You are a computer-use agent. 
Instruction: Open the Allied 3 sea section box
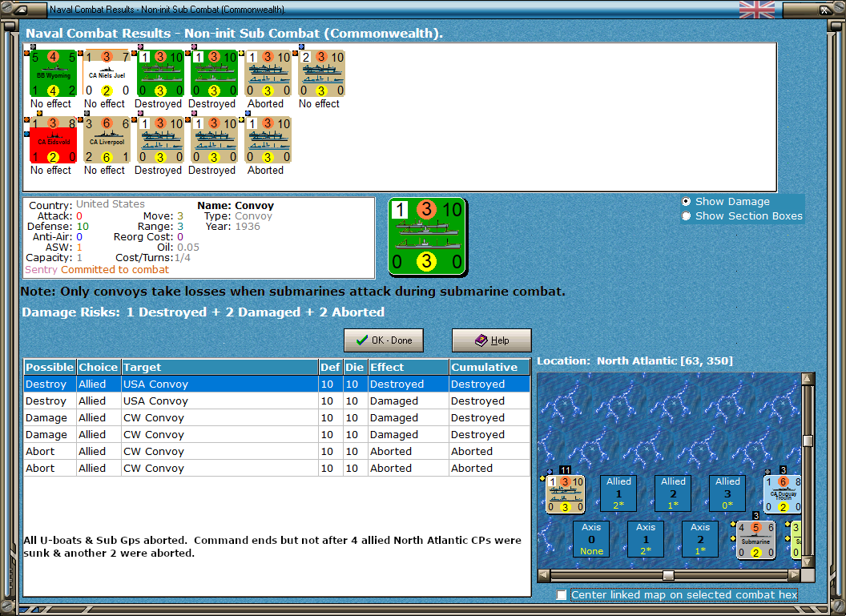[x=727, y=493]
